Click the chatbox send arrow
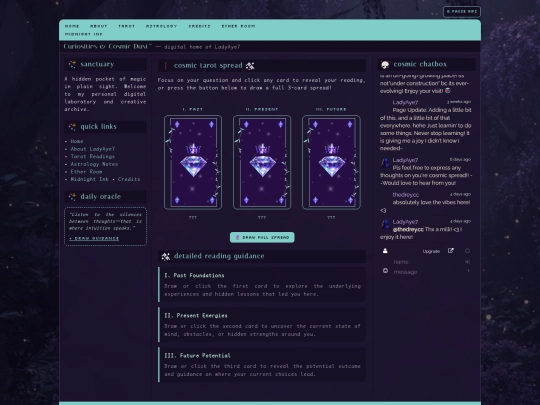Image resolution: width=540 pixels, height=405 pixels. (x=468, y=271)
